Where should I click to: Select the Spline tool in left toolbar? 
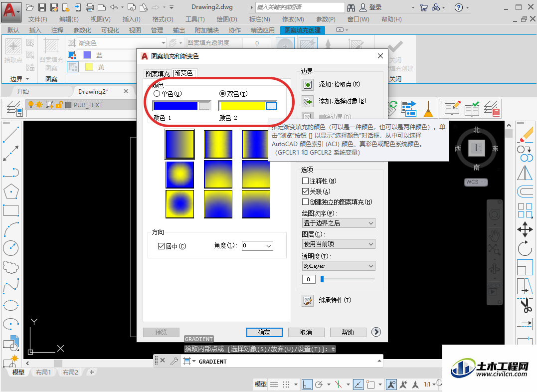coord(11,286)
